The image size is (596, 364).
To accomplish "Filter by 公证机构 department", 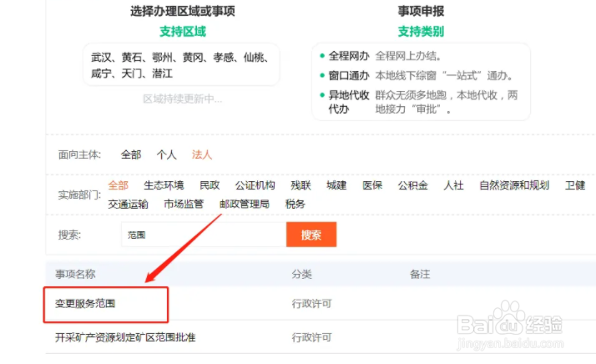I will (x=255, y=185).
